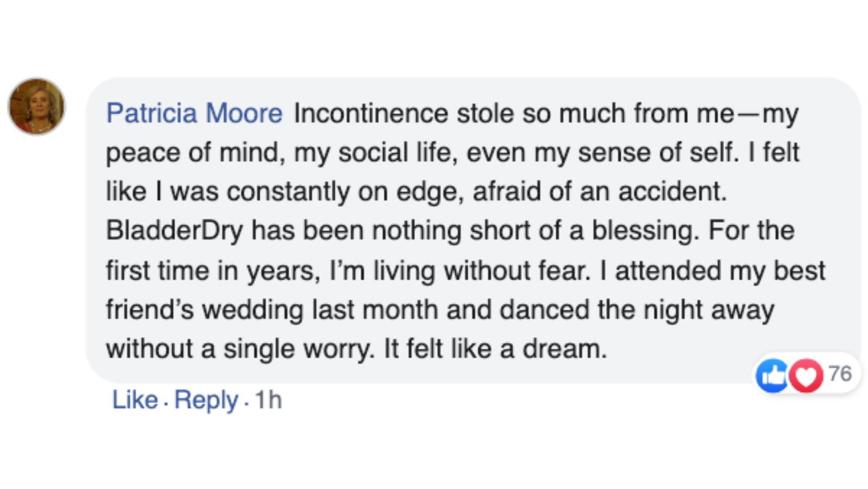Open the Patricia Moore profile name link

(194, 114)
